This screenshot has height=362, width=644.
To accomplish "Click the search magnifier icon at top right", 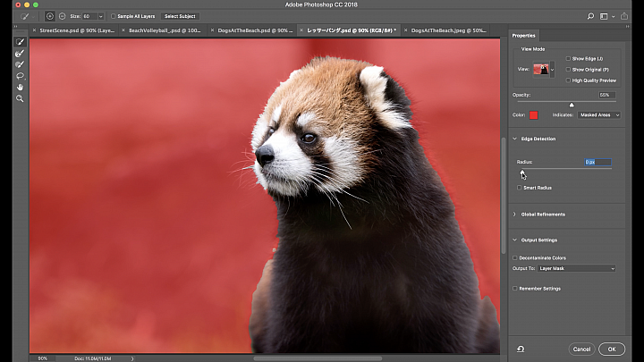I will pos(590,16).
